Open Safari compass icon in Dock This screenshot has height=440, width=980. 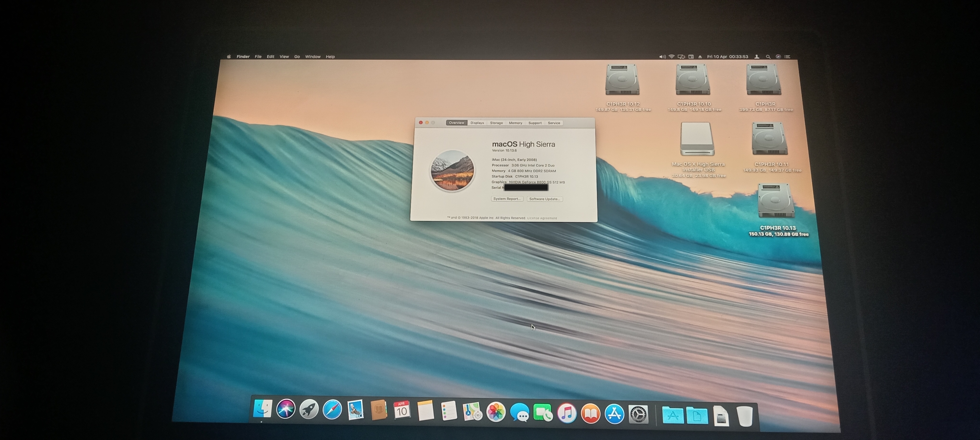pyautogui.click(x=332, y=410)
